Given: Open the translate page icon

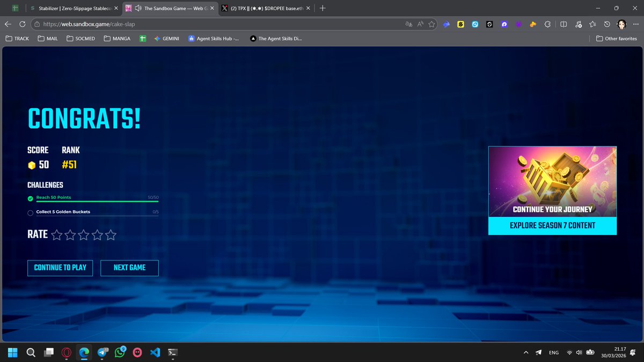Looking at the screenshot, I should [408, 24].
